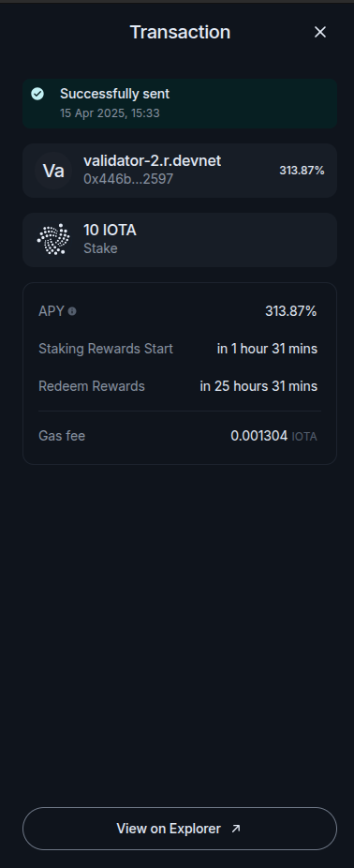The image size is (354, 868).
Task: Click the APY 313.87% value in details
Action: point(291,311)
